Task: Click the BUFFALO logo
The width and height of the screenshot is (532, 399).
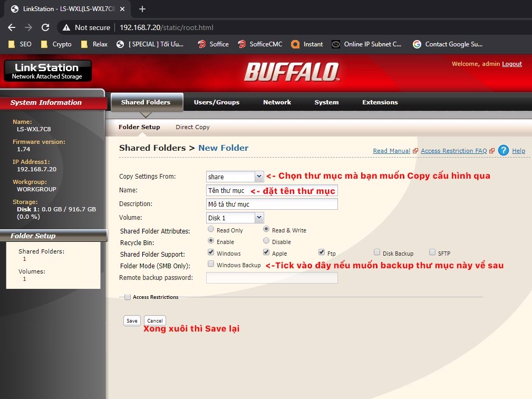Action: point(292,72)
